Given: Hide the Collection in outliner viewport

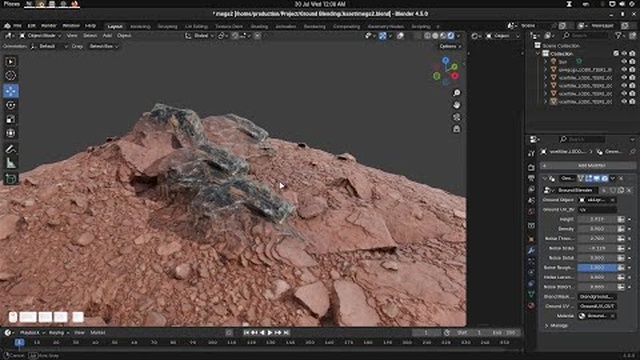Looking at the screenshot, I should (x=624, y=53).
